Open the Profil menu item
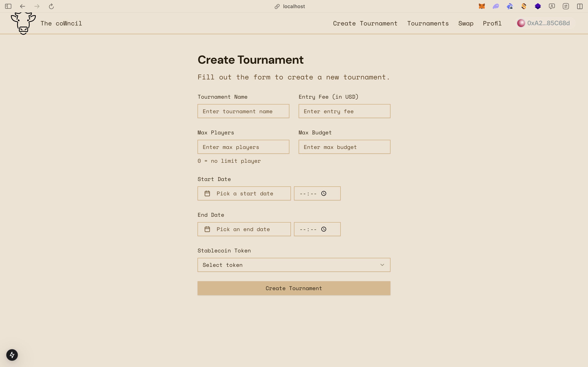The width and height of the screenshot is (588, 367). coord(492,23)
